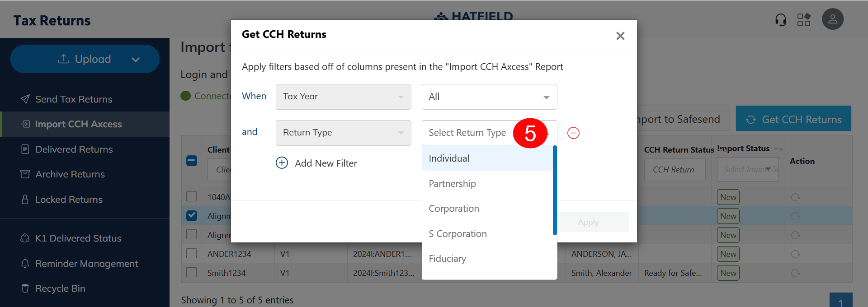Check the ANDER1234 row checkbox
The width and height of the screenshot is (868, 307).
click(192, 254)
